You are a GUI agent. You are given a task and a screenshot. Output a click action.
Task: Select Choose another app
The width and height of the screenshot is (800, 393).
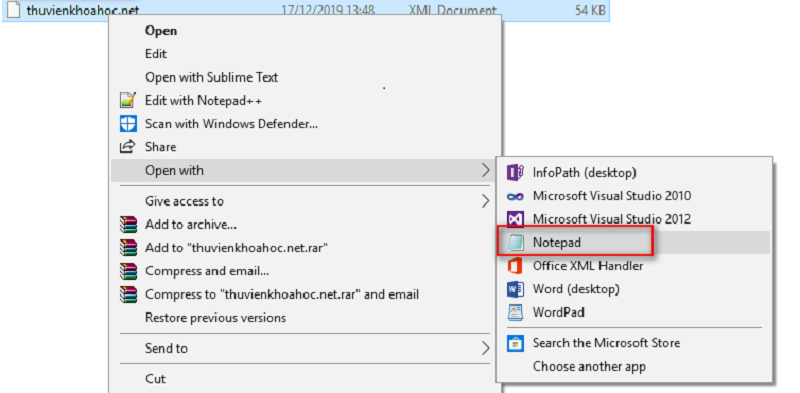(634, 366)
